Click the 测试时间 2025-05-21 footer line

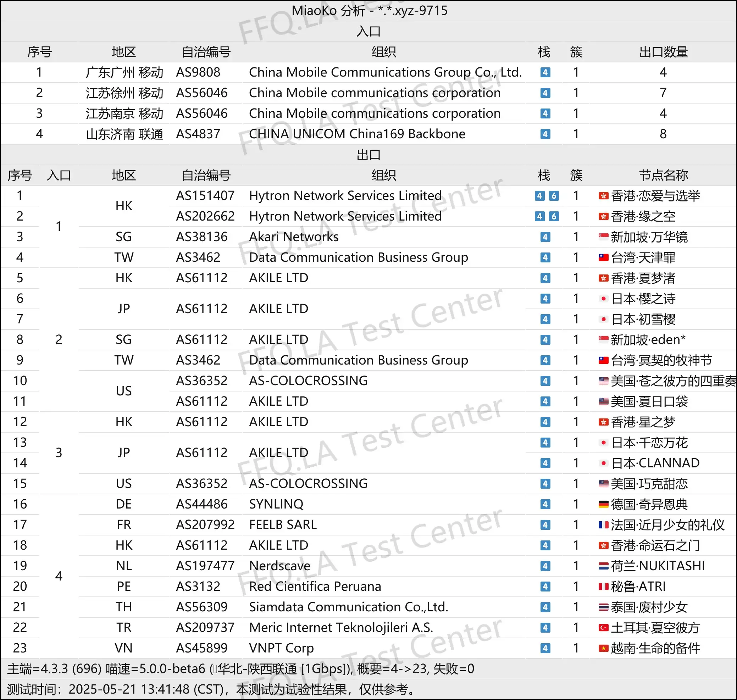click(x=211, y=689)
